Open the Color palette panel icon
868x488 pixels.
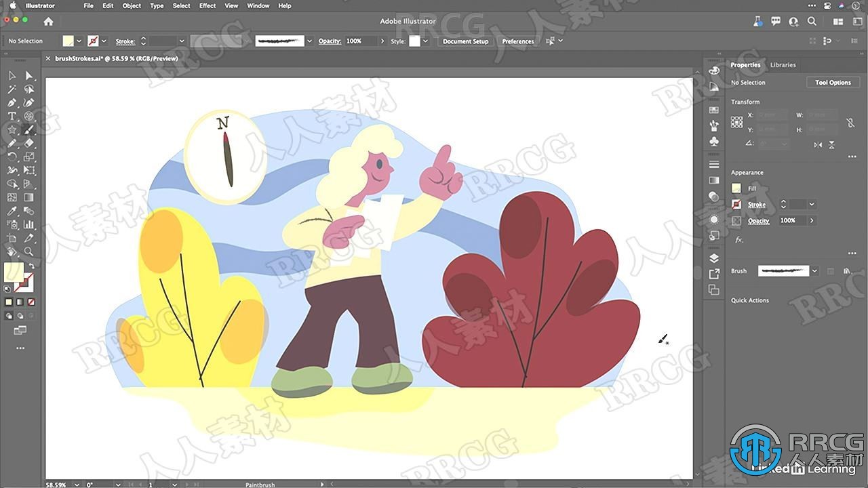coord(714,71)
